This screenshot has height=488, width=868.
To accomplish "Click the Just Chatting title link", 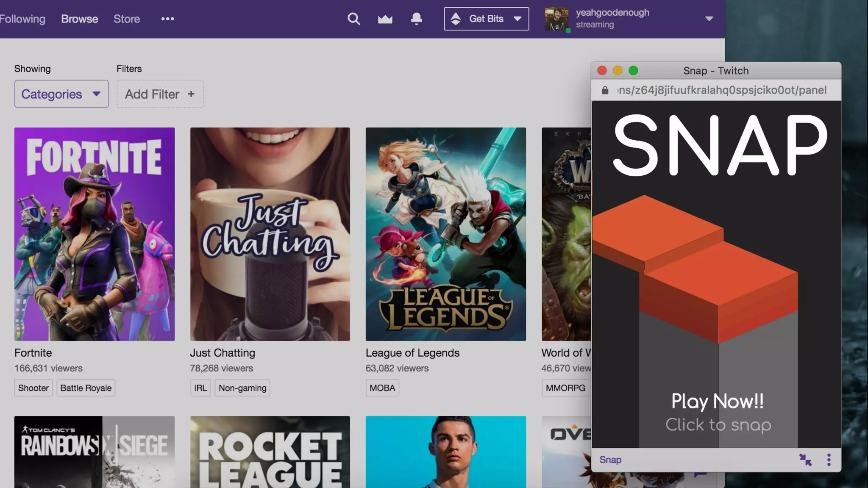I will click(x=222, y=353).
